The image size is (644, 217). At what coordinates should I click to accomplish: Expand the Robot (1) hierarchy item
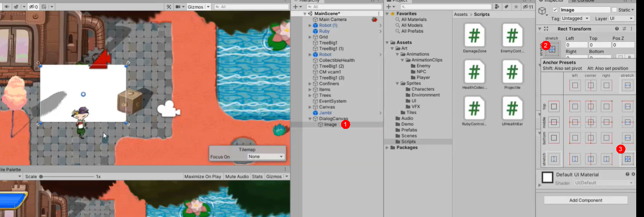pyautogui.click(x=310, y=25)
